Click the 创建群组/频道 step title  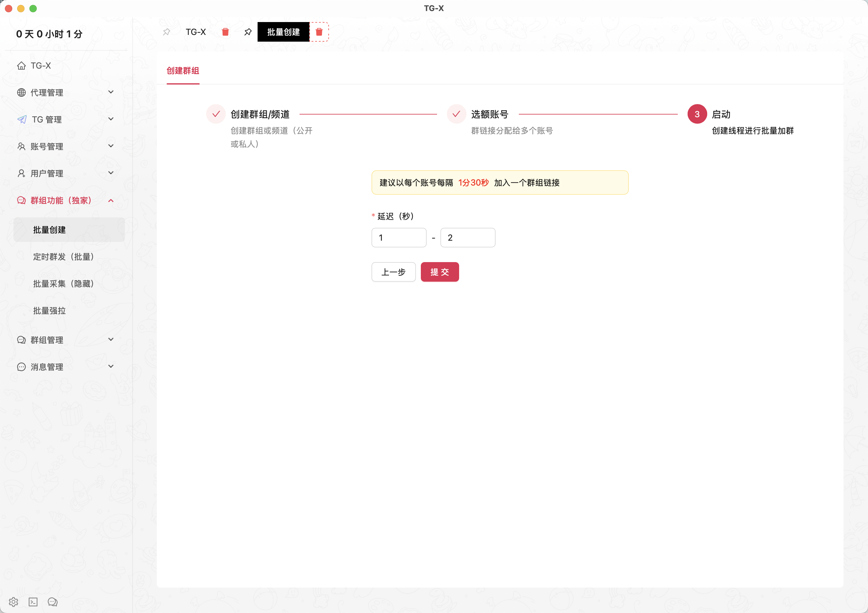[260, 114]
